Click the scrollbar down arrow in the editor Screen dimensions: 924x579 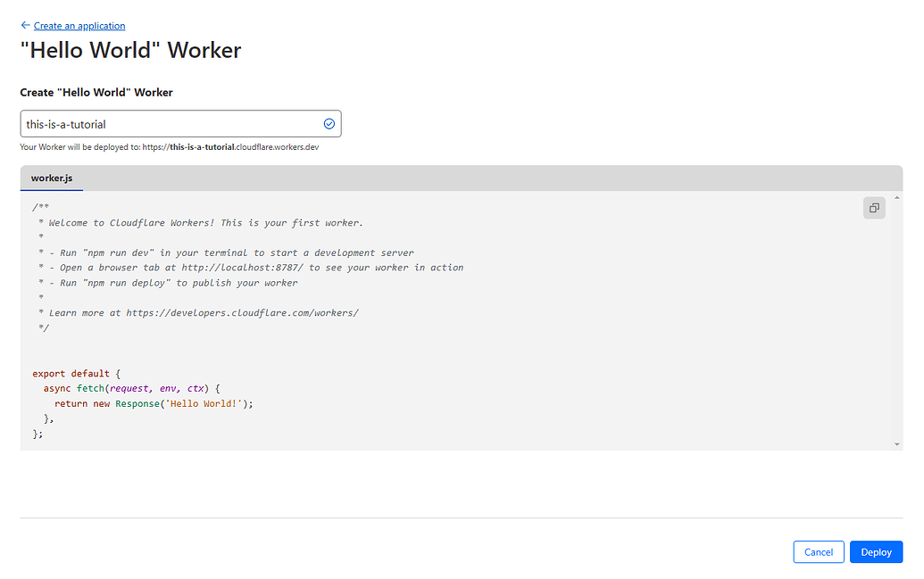pos(896,443)
